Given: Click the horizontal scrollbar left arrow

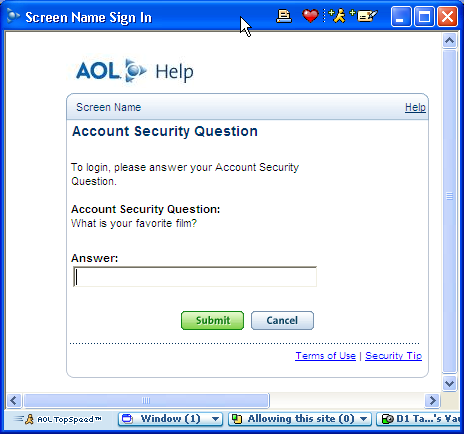Looking at the screenshot, I should [x=14, y=400].
